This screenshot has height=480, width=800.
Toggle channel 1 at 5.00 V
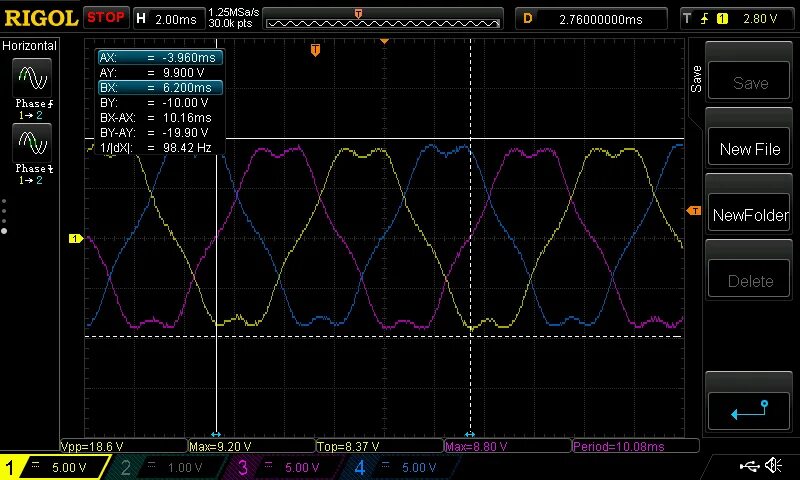54,467
